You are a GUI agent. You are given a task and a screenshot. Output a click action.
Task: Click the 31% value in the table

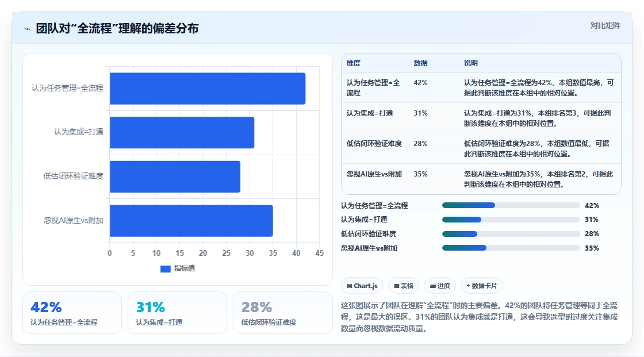tap(420, 113)
